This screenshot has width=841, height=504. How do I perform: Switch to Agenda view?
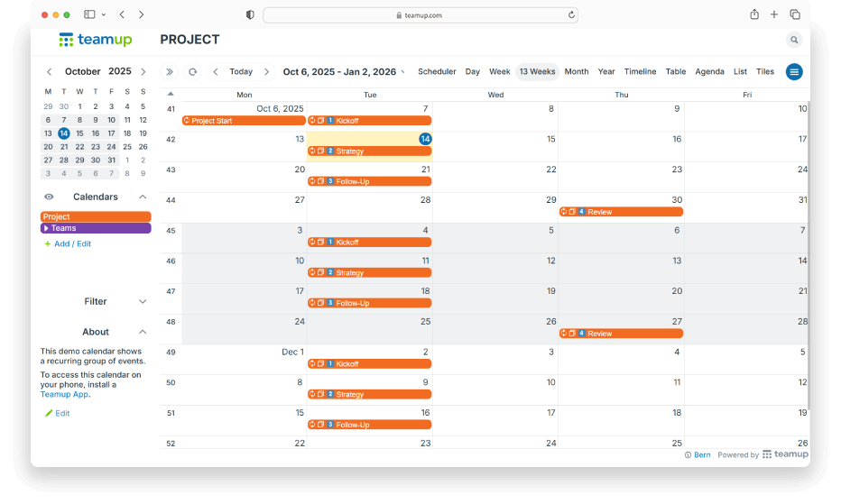pos(709,72)
